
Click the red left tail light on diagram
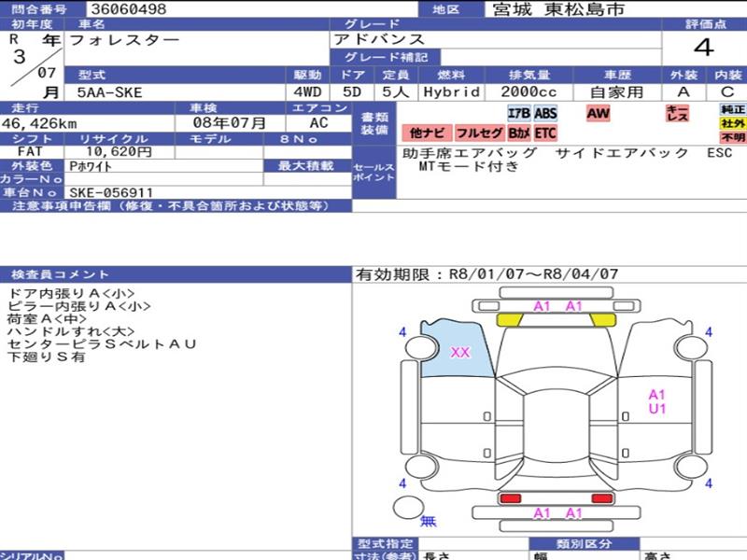point(509,498)
